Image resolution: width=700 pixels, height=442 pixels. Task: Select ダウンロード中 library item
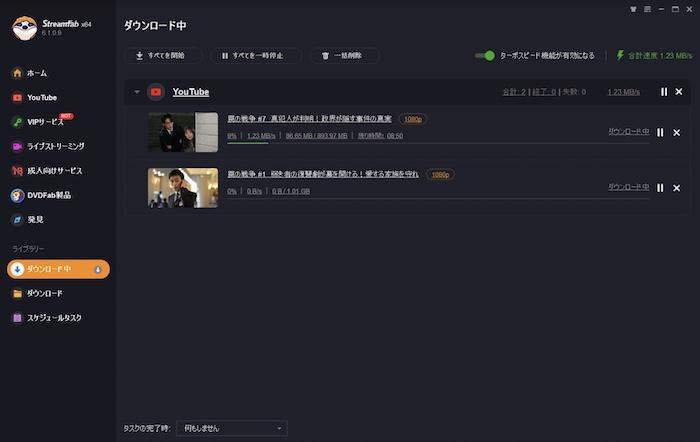coord(58,269)
